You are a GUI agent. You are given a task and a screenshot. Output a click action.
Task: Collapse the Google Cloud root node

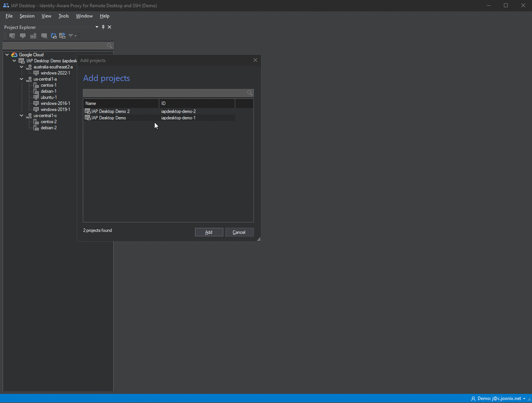pos(7,55)
